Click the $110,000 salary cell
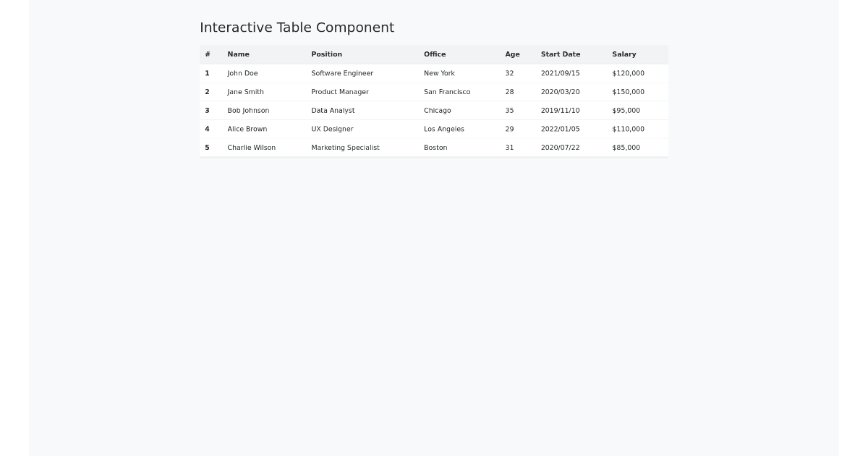This screenshot has height=456, width=868. (637, 129)
